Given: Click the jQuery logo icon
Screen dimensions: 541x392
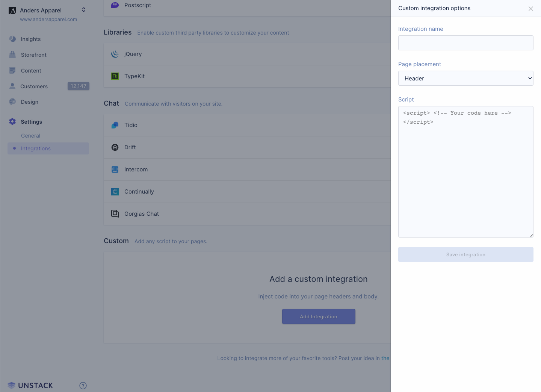Looking at the screenshot, I should (115, 54).
